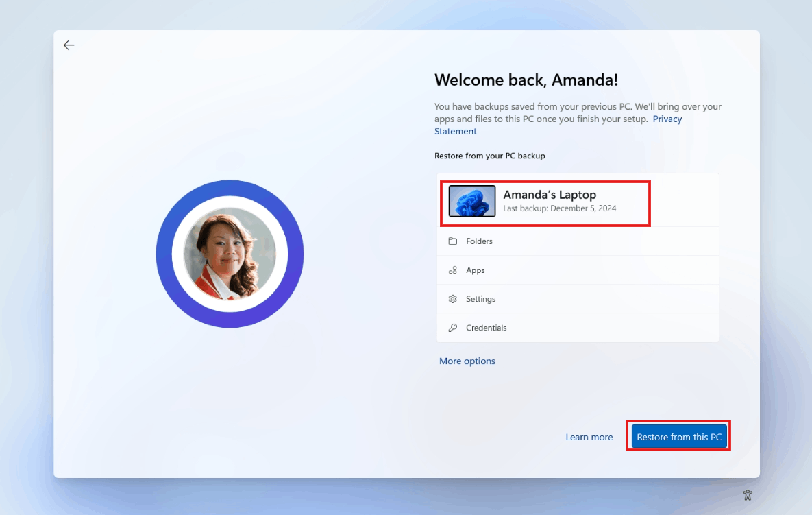This screenshot has height=515, width=812.
Task: Select the Amanda's Laptop device thumbnail
Action: [x=471, y=201]
